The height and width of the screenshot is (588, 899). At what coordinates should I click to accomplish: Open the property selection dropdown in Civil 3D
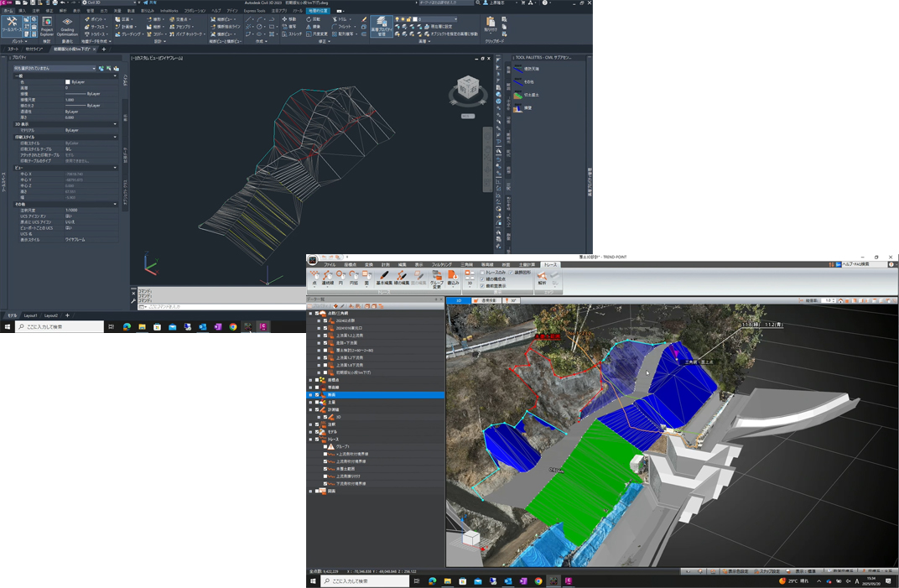pyautogui.click(x=55, y=69)
